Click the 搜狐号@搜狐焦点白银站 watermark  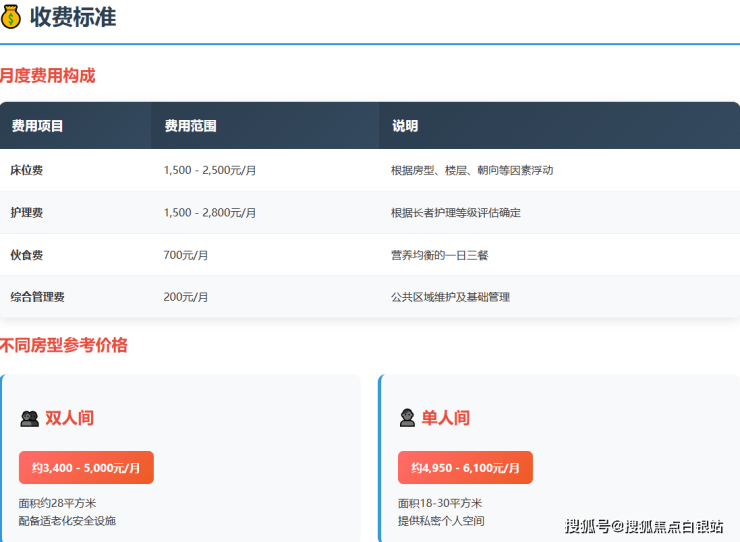pyautogui.click(x=644, y=526)
